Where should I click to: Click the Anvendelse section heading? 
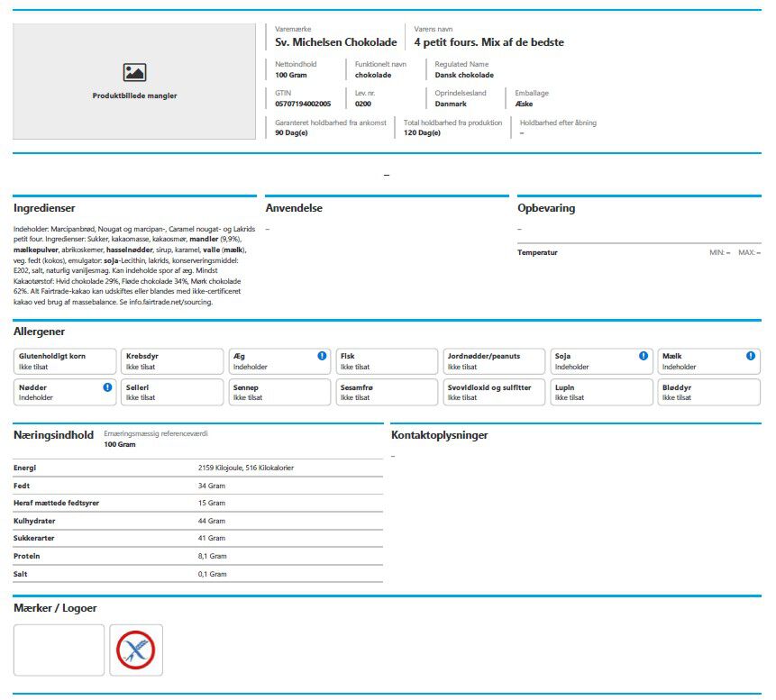[294, 208]
